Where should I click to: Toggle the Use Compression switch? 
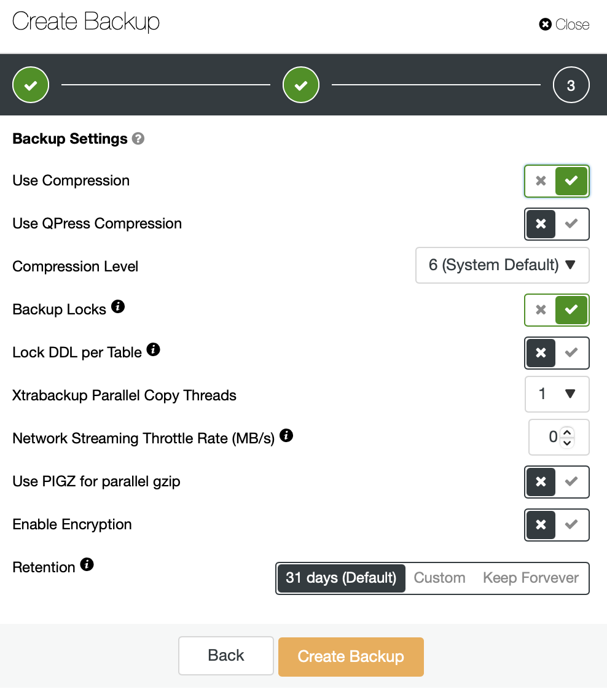557,181
